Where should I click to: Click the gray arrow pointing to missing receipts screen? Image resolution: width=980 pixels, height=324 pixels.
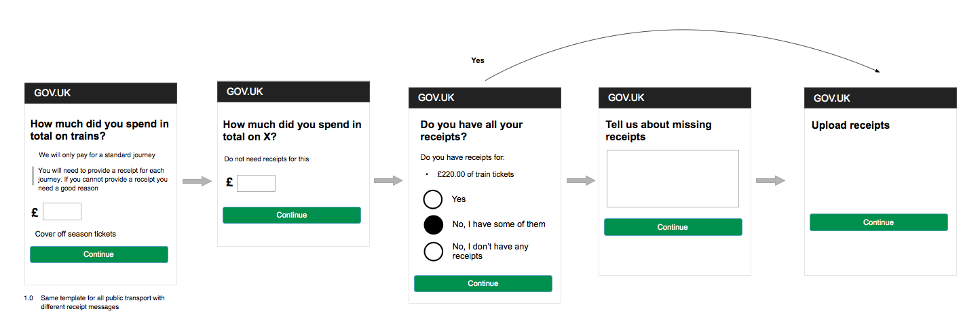point(580,180)
